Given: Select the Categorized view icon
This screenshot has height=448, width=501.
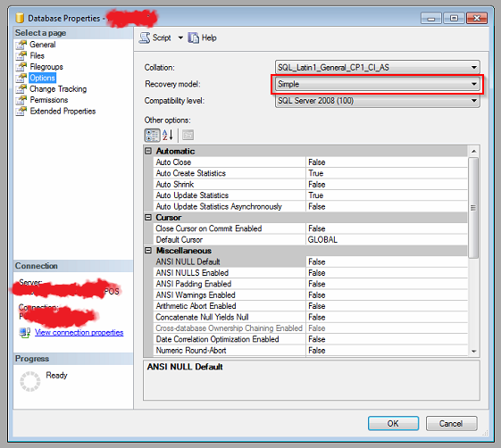Looking at the screenshot, I should pyautogui.click(x=152, y=135).
